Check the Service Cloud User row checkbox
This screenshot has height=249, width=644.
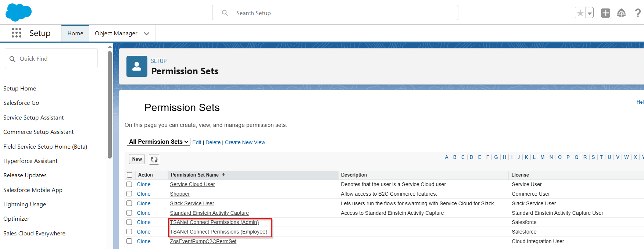129,184
